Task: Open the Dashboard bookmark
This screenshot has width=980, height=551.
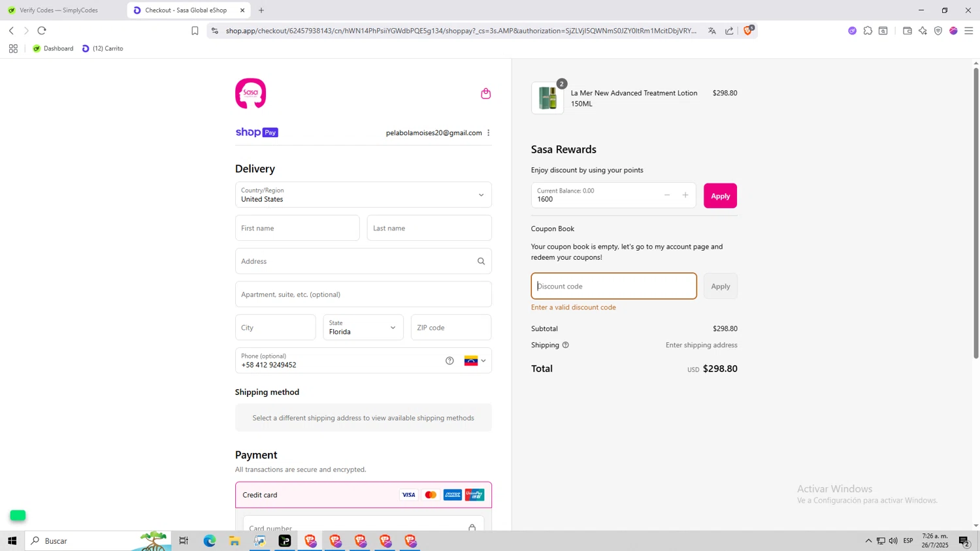Action: tap(53, 48)
